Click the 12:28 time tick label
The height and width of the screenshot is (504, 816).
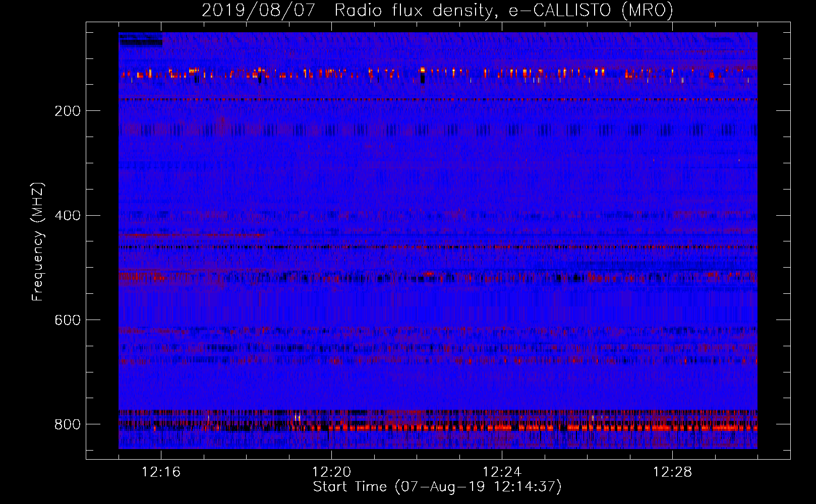[x=672, y=472]
